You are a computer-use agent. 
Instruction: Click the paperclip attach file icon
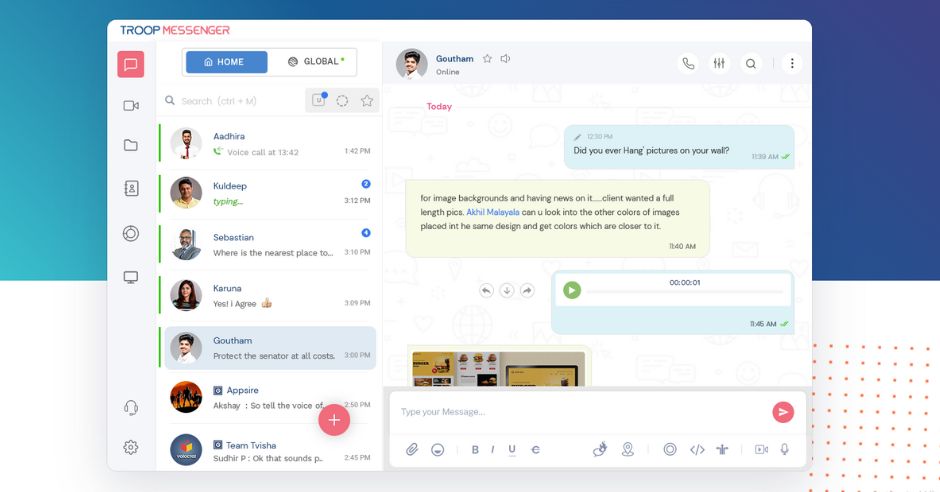(411, 450)
